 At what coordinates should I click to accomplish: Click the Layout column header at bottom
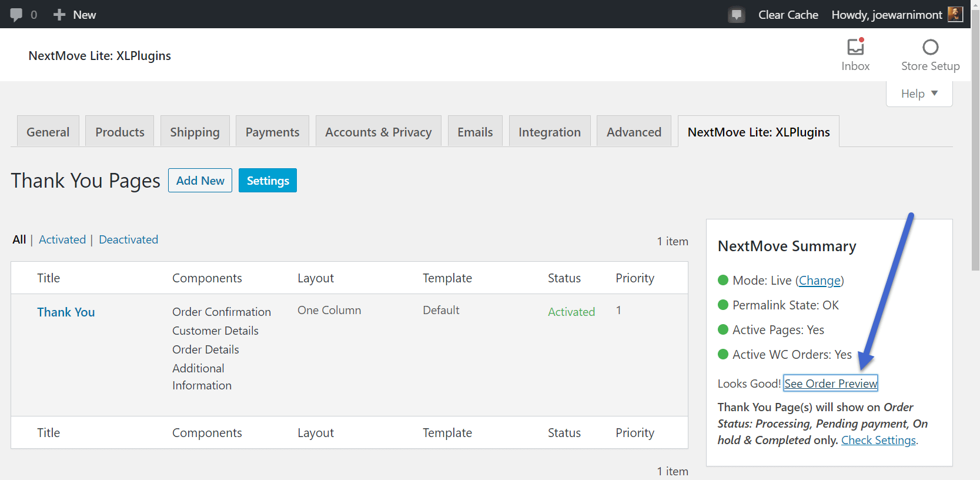(x=316, y=433)
